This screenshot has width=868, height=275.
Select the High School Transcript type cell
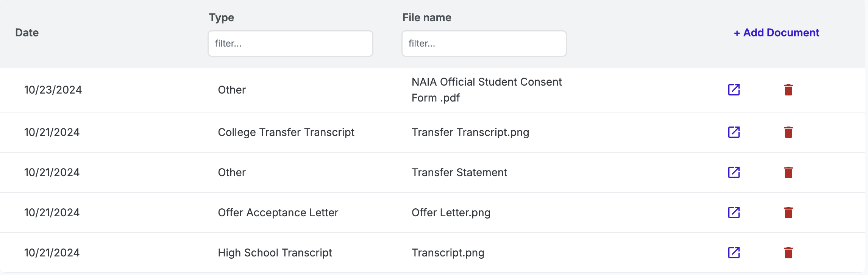coord(275,253)
